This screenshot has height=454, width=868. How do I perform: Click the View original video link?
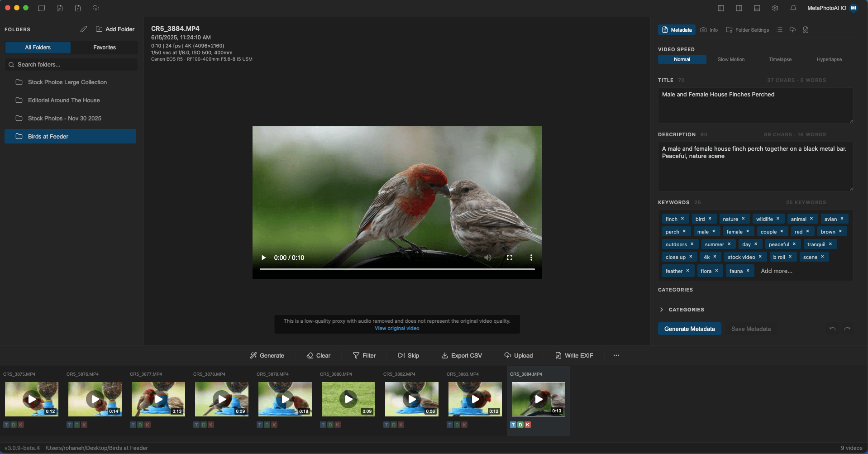pos(397,328)
